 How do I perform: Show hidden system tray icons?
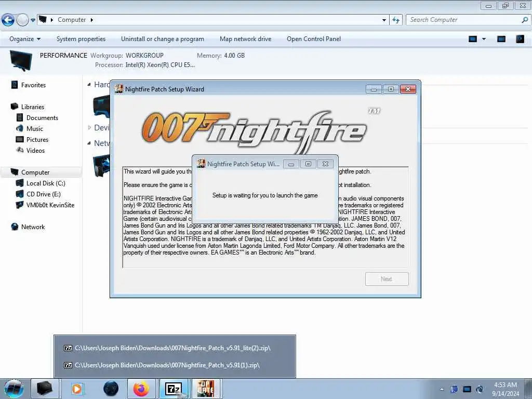[442, 389]
